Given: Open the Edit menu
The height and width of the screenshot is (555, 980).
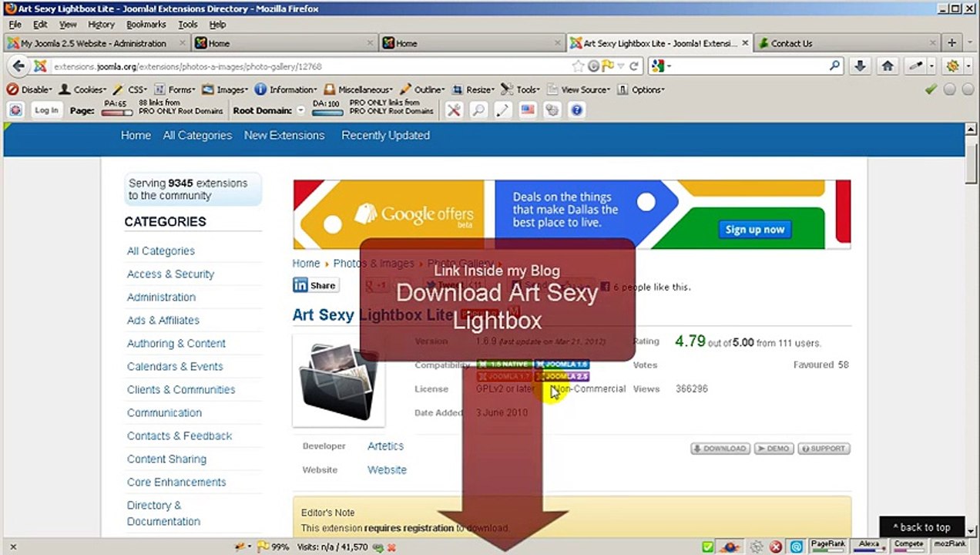Looking at the screenshot, I should (40, 25).
